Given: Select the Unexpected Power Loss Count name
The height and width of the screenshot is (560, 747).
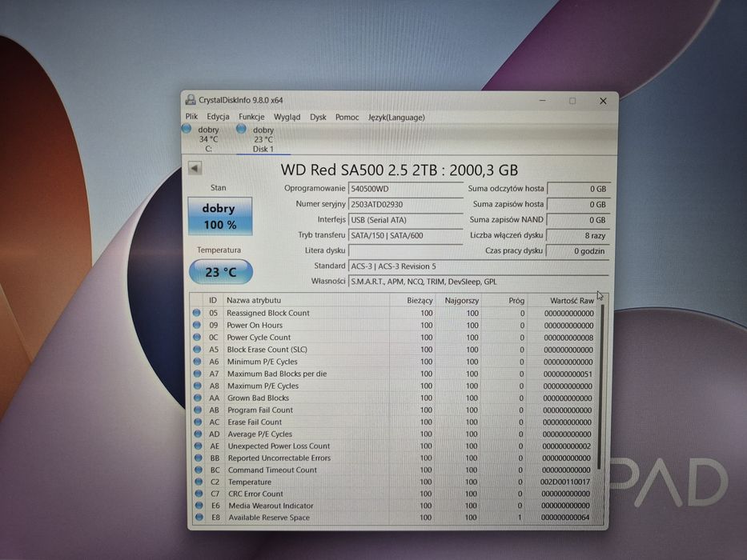Looking at the screenshot, I should pyautogui.click(x=279, y=446).
